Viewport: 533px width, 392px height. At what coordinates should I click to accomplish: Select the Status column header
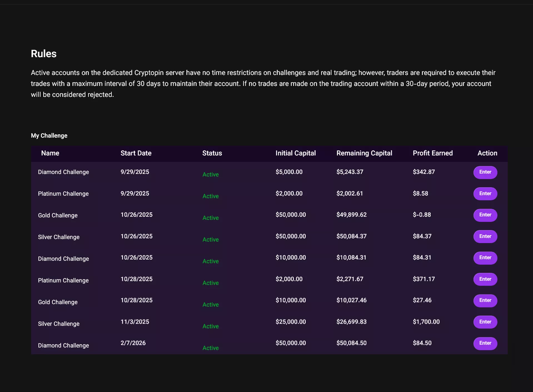tap(212, 153)
